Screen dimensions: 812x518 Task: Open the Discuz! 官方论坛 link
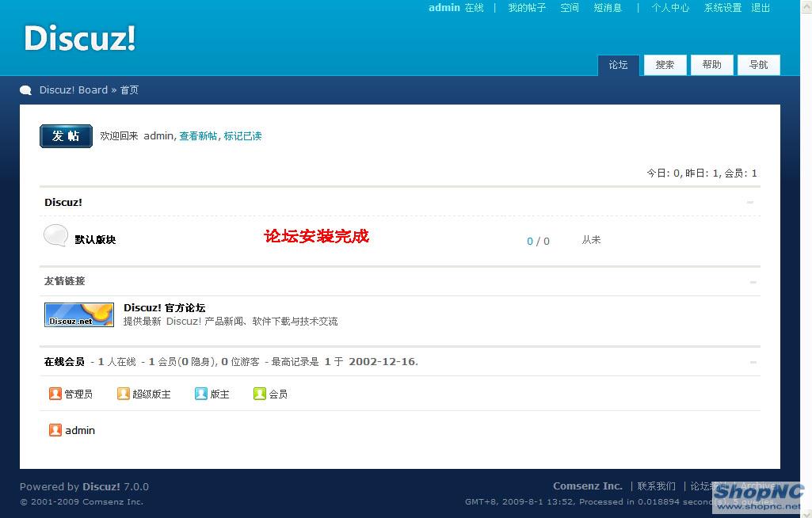click(x=164, y=307)
